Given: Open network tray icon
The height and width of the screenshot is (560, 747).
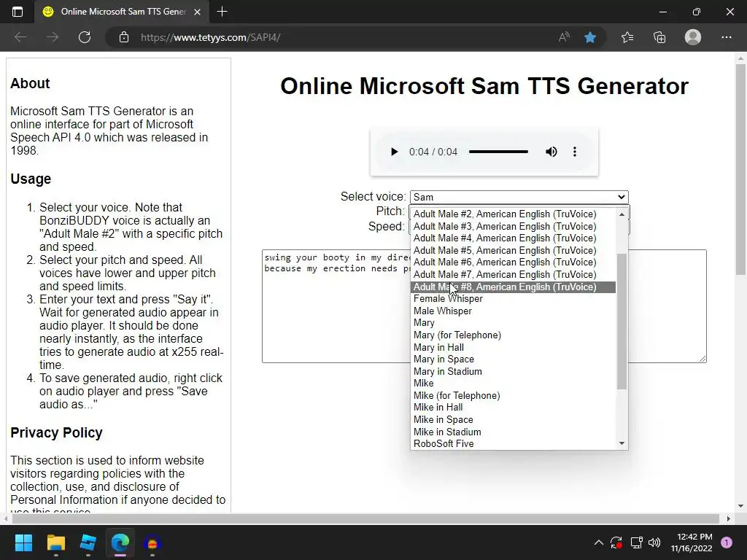Looking at the screenshot, I should pyautogui.click(x=636, y=542).
